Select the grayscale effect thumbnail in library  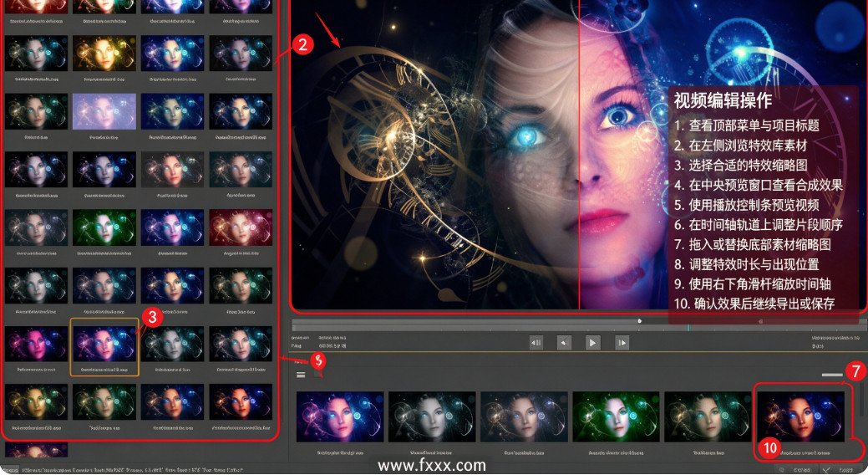172,344
